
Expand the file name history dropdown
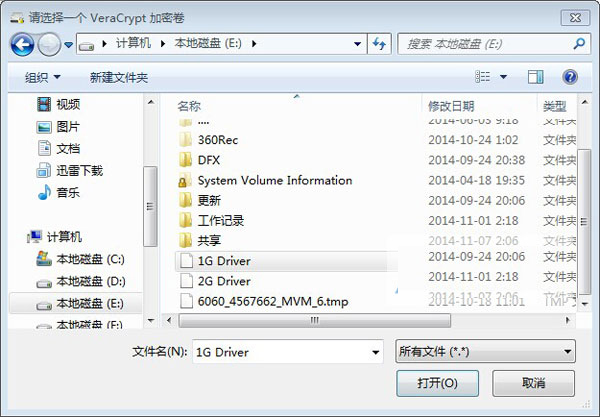pyautogui.click(x=375, y=352)
